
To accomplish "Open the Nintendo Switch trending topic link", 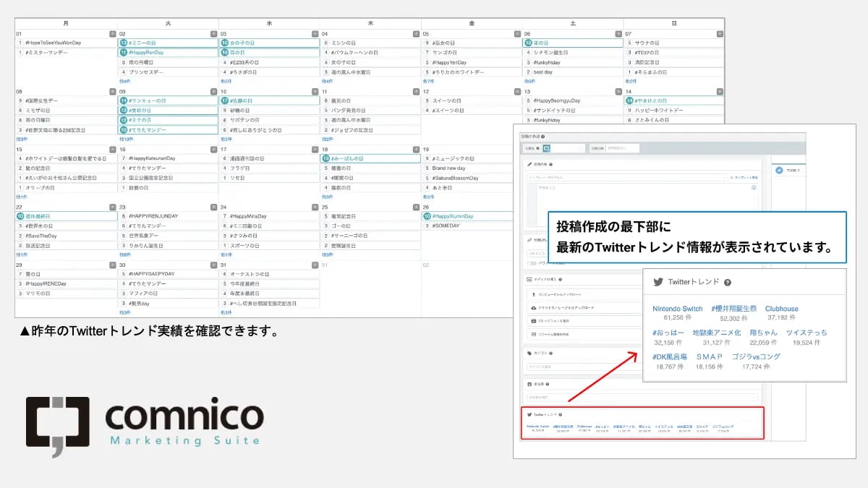I will coord(678,309).
